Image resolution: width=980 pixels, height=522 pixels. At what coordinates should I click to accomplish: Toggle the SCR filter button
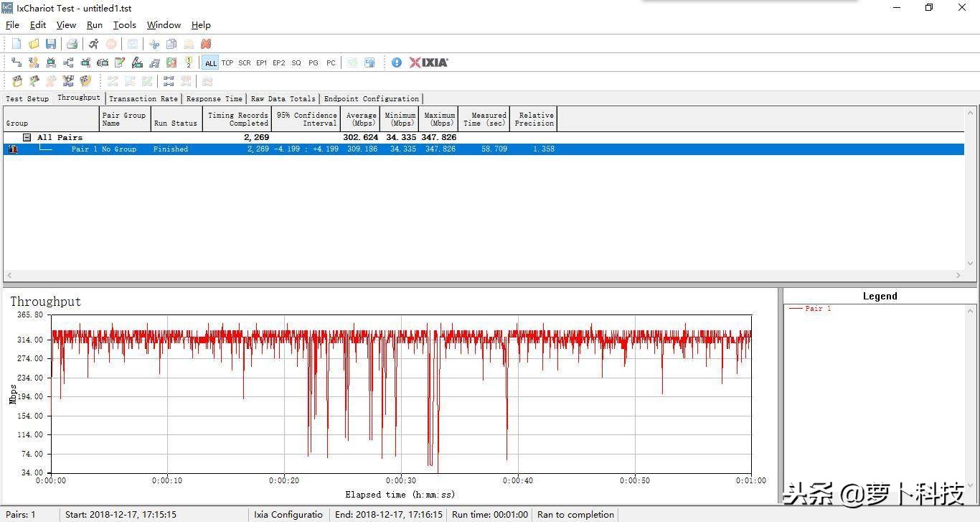coord(244,62)
